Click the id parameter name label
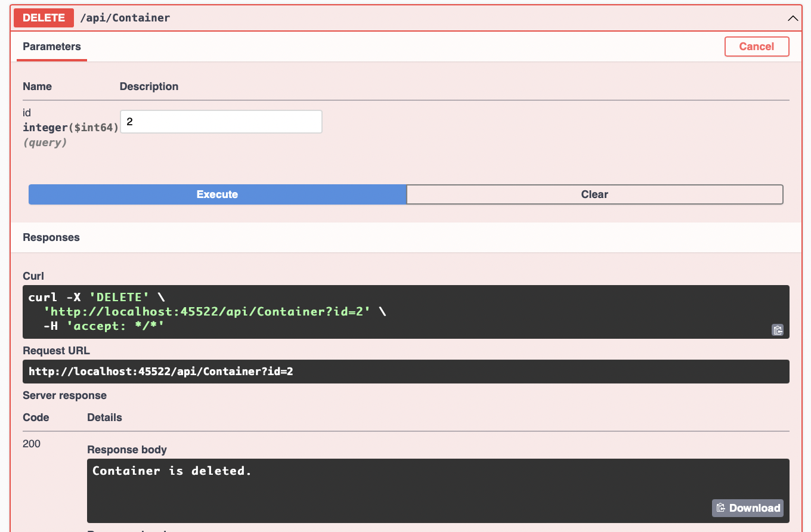The height and width of the screenshot is (532, 811). [x=26, y=112]
